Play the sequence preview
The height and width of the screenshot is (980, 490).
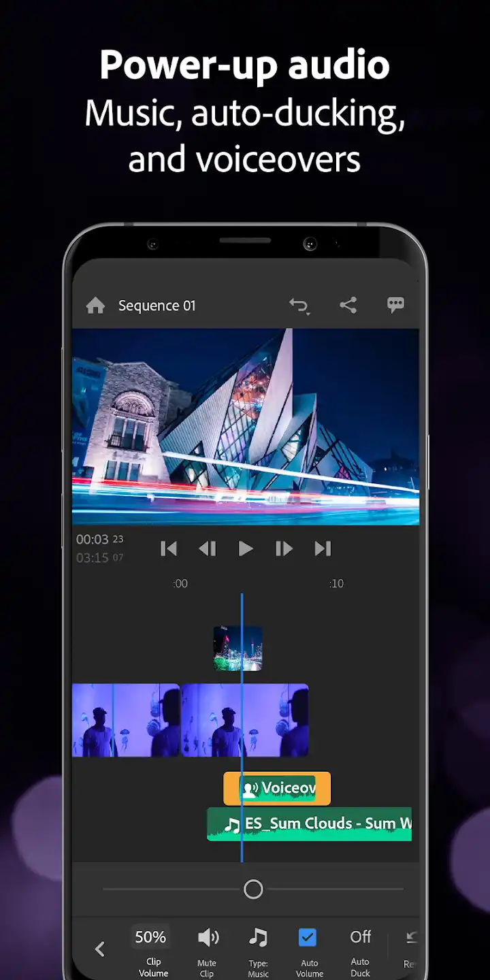246,549
